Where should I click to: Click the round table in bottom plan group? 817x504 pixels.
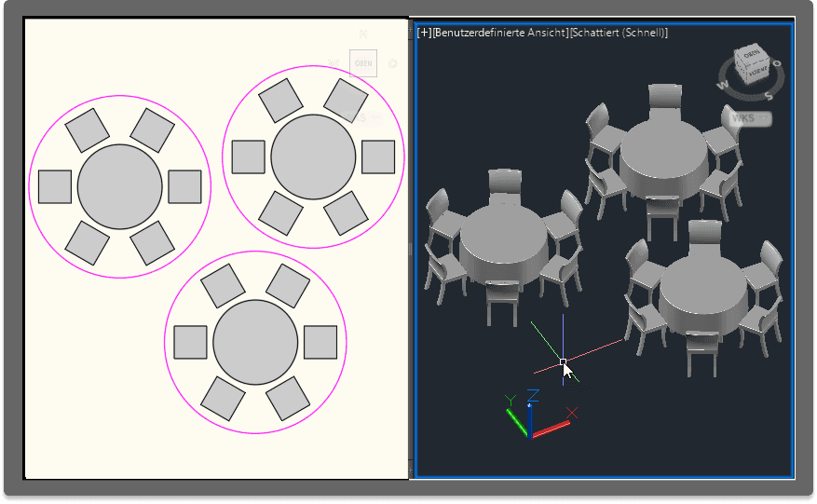pyautogui.click(x=255, y=342)
